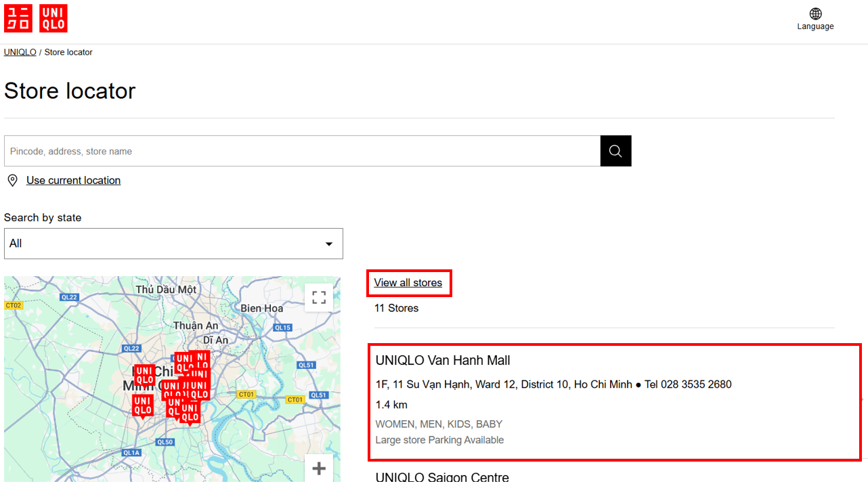Click the UNIQLO katakana logo

click(18, 18)
